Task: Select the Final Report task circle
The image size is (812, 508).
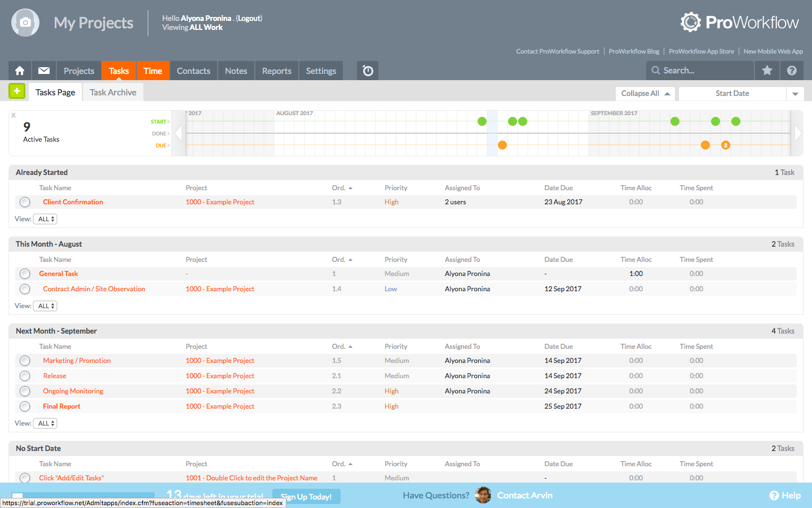Action: [24, 406]
